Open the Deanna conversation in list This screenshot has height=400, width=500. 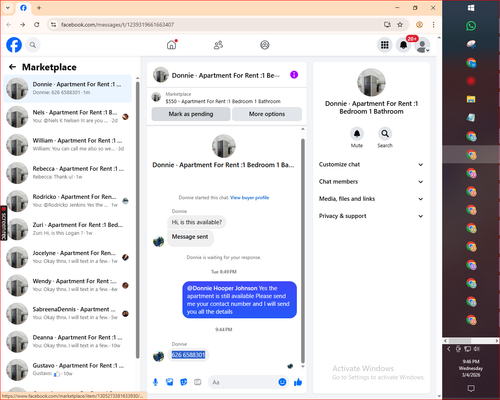(x=68, y=341)
